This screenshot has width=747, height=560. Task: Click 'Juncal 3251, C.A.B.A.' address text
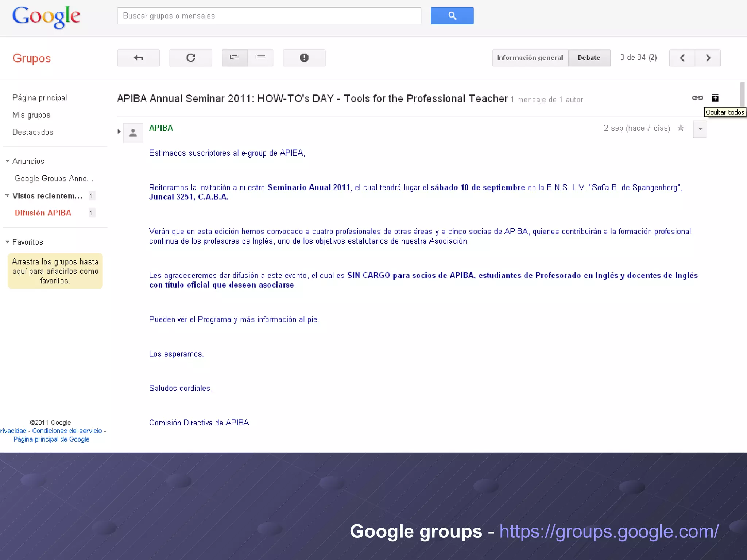tap(189, 197)
